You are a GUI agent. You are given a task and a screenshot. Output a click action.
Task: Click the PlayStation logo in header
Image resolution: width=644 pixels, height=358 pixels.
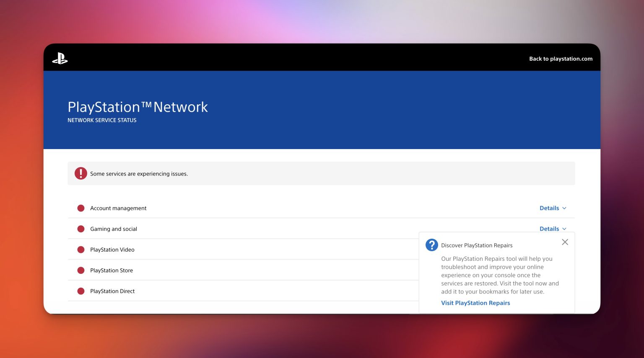tap(60, 59)
